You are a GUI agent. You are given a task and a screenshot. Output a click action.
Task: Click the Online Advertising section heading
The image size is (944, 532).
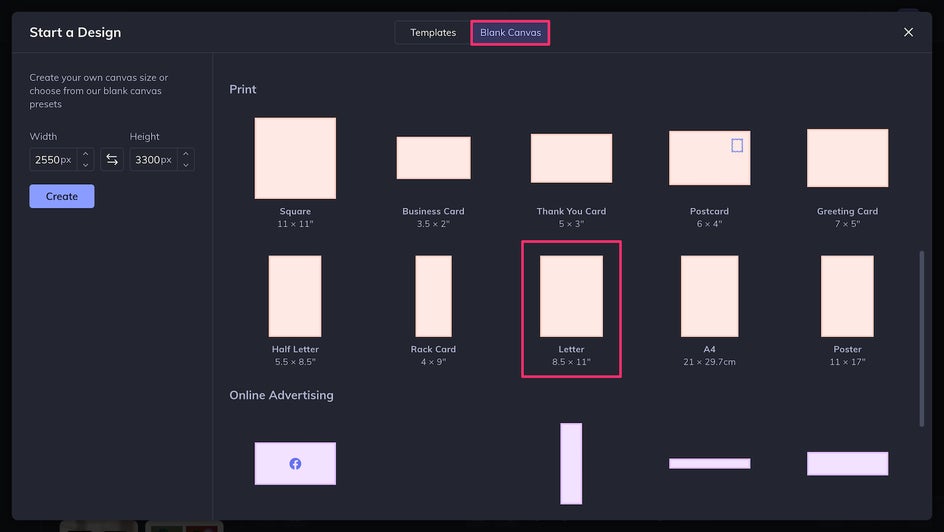(281, 395)
